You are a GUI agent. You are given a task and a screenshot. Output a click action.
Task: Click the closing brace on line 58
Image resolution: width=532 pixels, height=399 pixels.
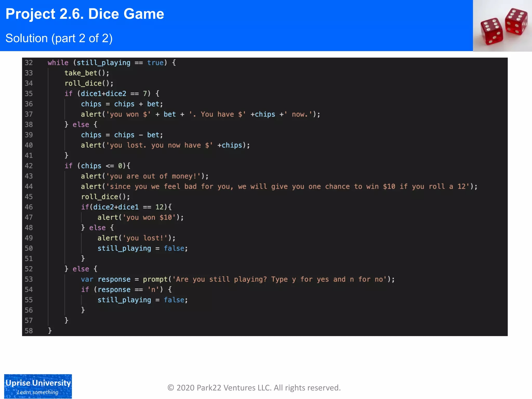[x=50, y=331]
